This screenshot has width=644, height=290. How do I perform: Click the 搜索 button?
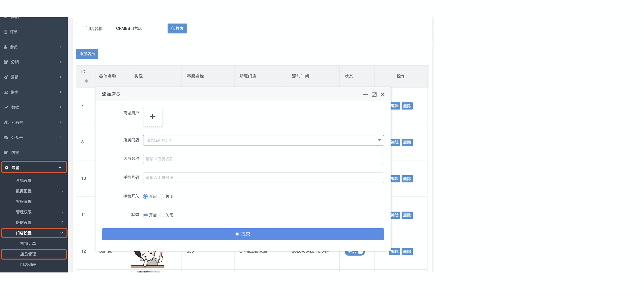177,28
